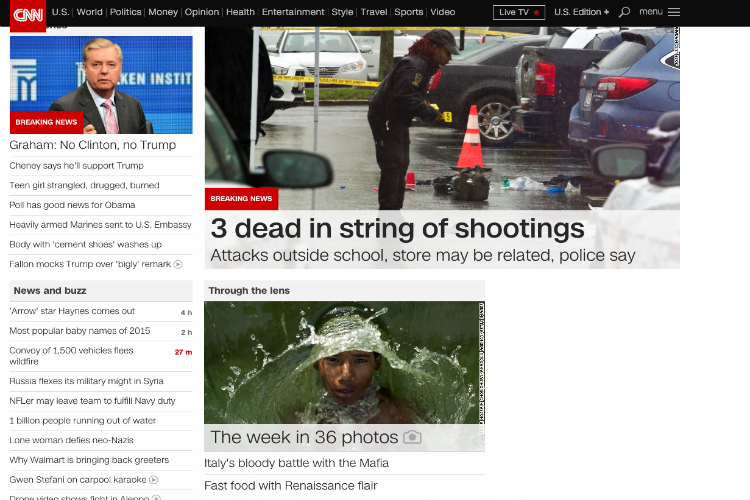
Task: Open the hamburger menu icon
Action: tap(673, 12)
